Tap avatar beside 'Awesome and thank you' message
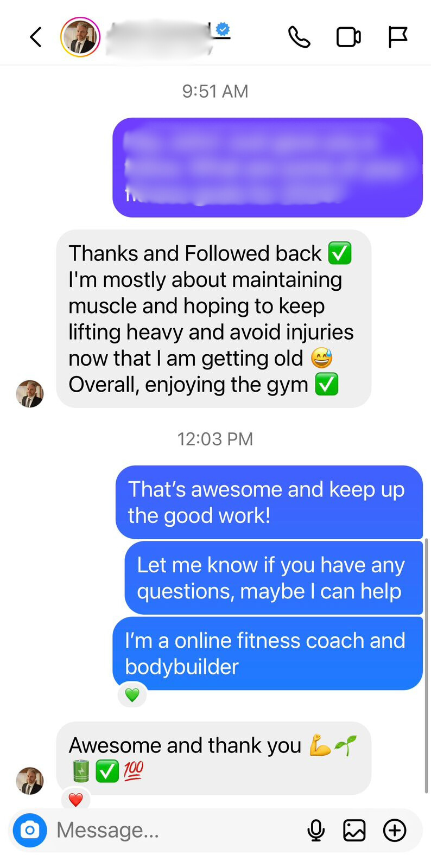The image size is (431, 868). coord(30,781)
